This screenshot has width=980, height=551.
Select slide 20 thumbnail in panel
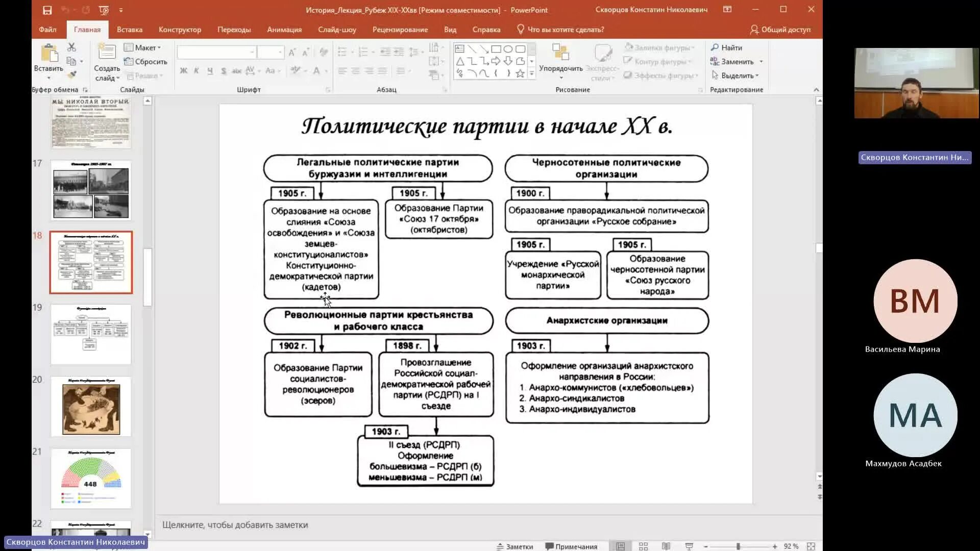coord(91,407)
